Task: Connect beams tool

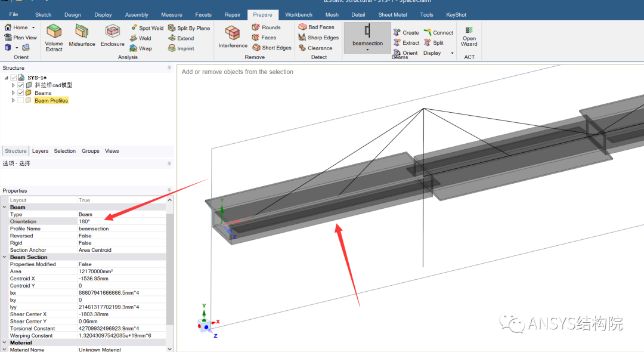Action: (438, 32)
